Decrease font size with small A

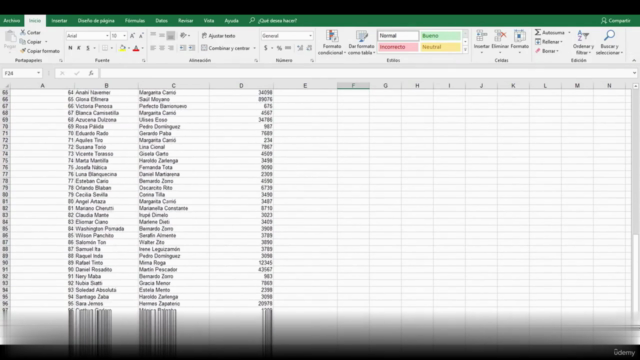pos(141,36)
